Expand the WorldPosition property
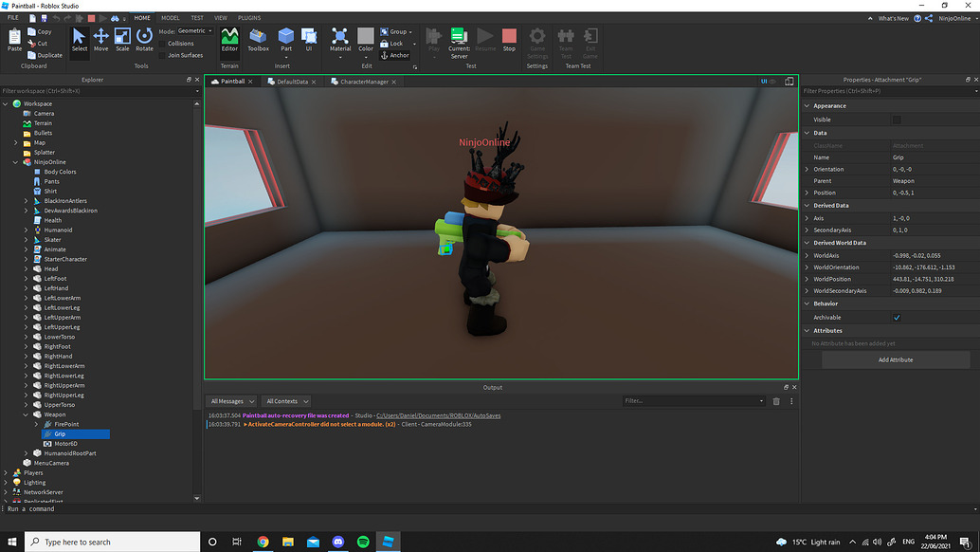 point(807,279)
